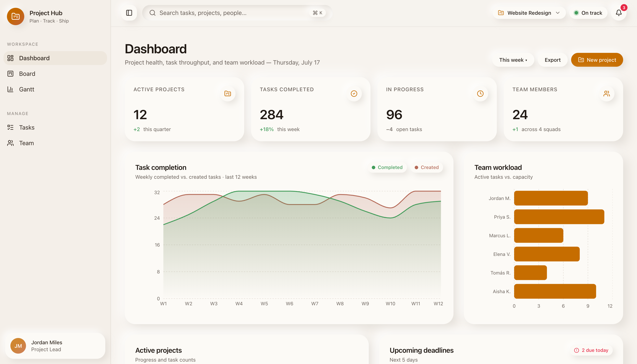The width and height of the screenshot is (637, 364).
Task: Switch to the Gantt view
Action: click(x=55, y=89)
